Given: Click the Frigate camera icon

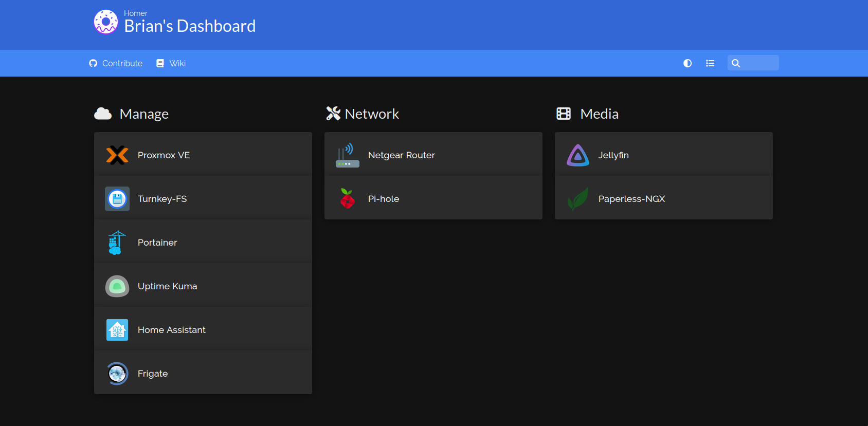Looking at the screenshot, I should 117,374.
